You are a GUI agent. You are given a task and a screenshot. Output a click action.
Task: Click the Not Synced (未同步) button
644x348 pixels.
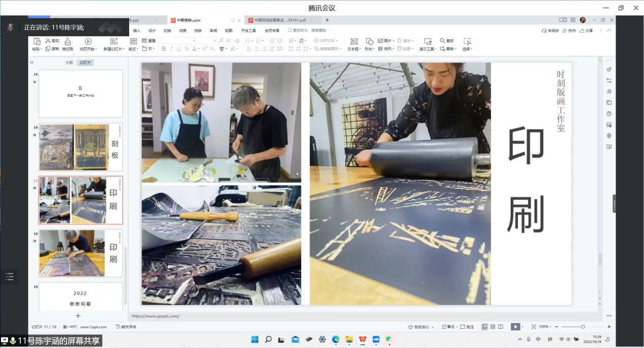(550, 31)
